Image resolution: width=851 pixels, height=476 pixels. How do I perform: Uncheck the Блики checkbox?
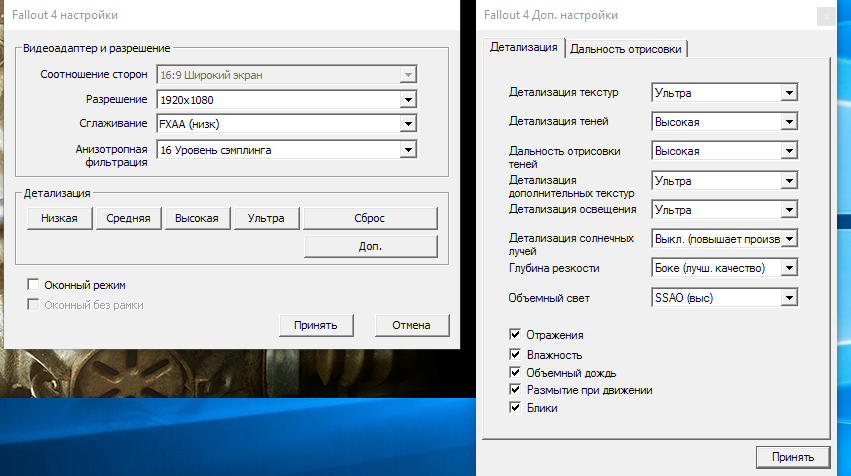point(515,408)
